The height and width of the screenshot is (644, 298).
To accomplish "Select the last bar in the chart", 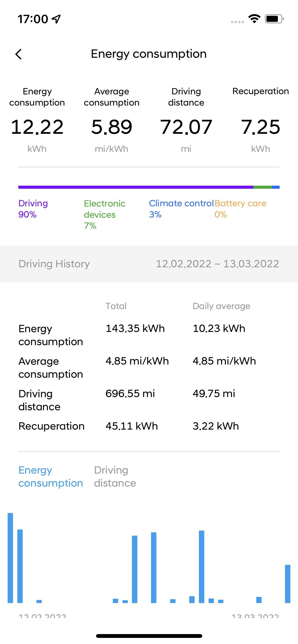I will click(288, 584).
